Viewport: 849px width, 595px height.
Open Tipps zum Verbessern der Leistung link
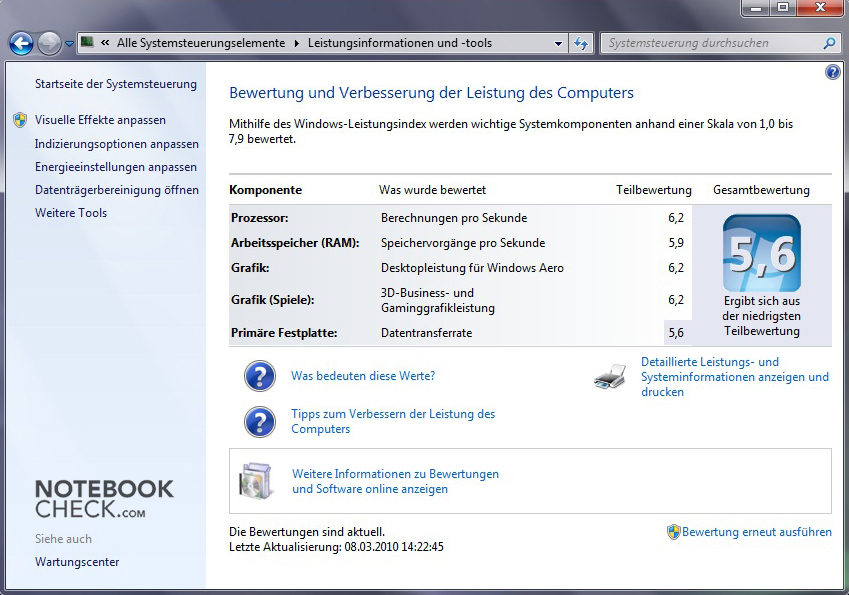393,421
